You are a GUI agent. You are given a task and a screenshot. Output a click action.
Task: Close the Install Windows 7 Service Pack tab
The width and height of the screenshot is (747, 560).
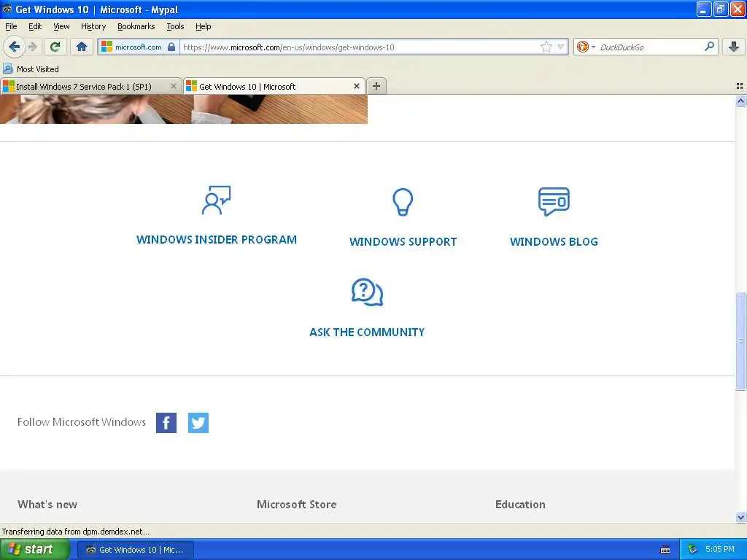point(174,86)
